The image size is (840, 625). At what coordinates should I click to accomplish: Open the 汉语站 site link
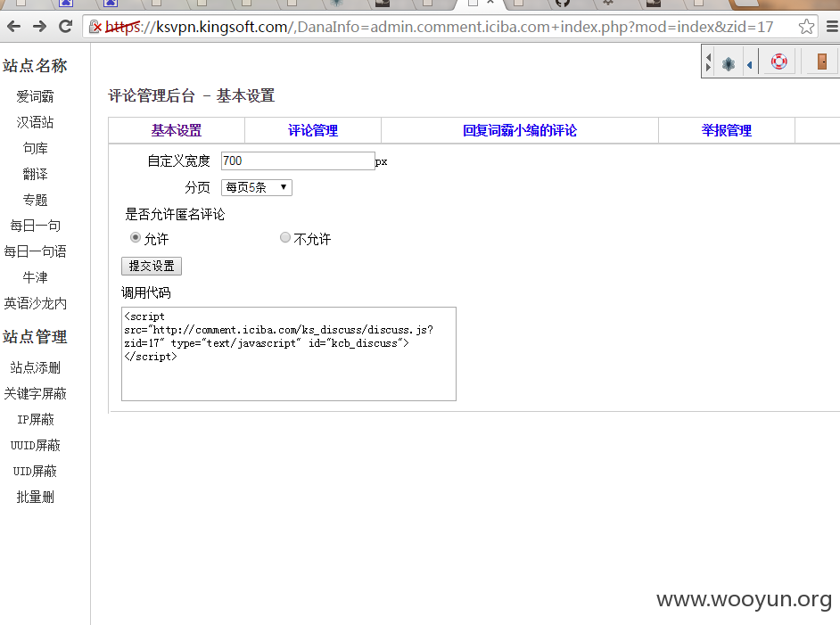click(x=36, y=122)
